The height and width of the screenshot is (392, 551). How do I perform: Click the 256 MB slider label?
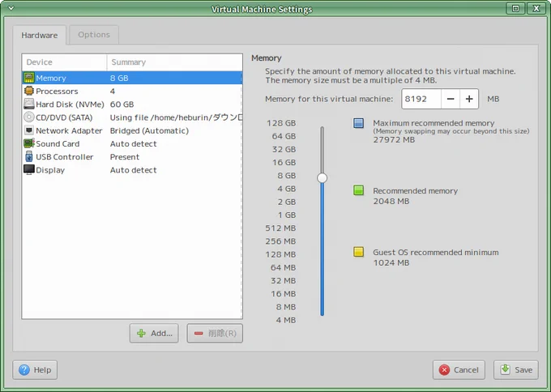[x=280, y=241]
